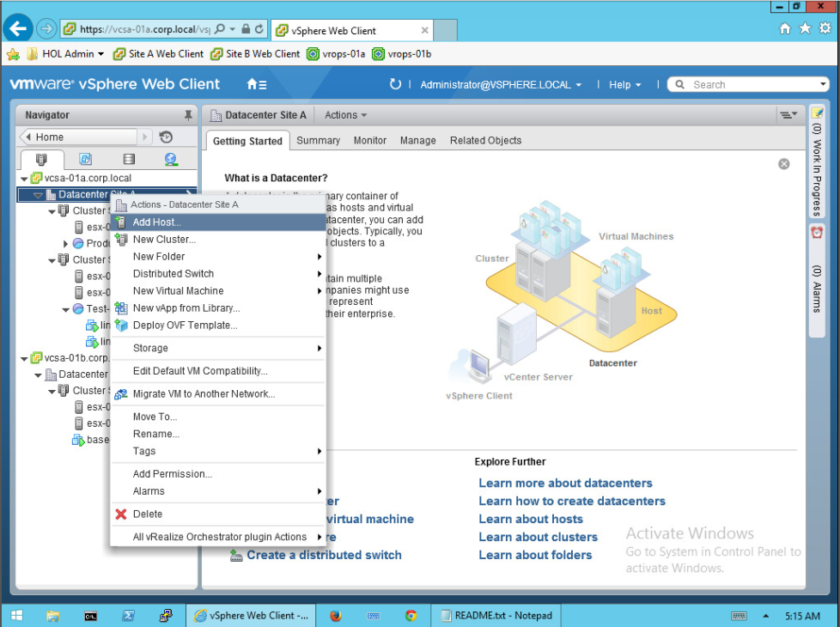Open the New Folder submenu
The height and width of the screenshot is (627, 840).
click(x=218, y=256)
